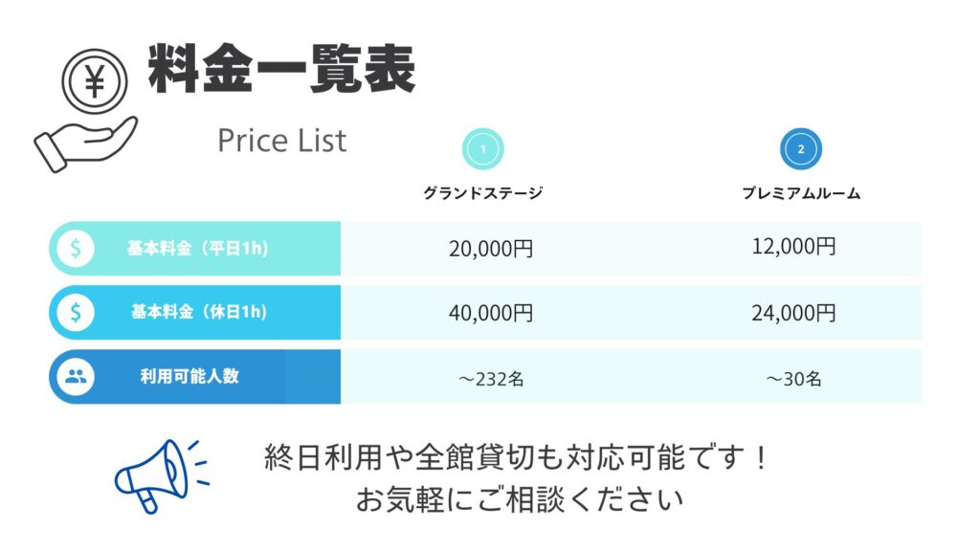Click the 24,000円 holiday price

[x=793, y=313]
